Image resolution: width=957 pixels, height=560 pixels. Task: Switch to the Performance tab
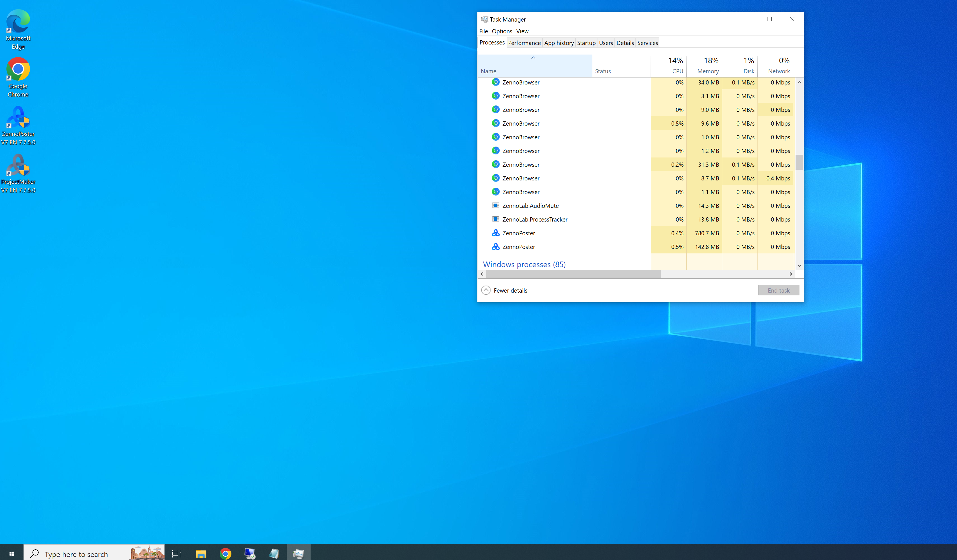coord(524,43)
